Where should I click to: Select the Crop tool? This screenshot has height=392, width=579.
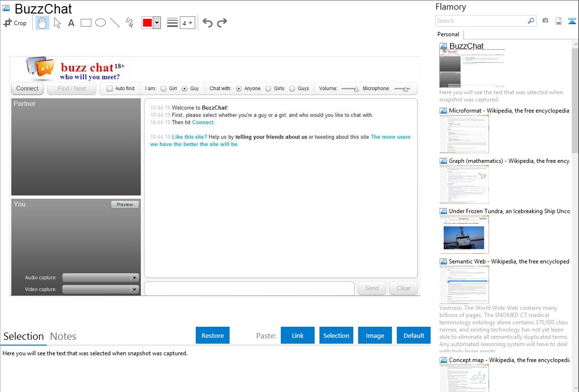(x=15, y=23)
